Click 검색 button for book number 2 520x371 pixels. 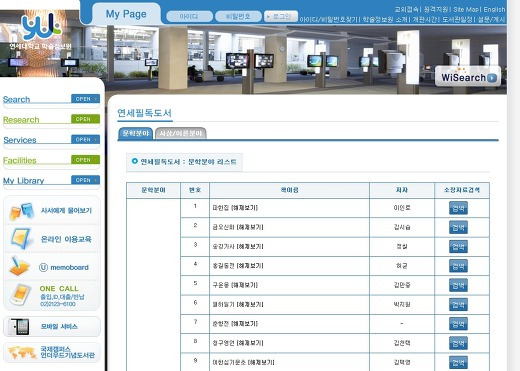(458, 228)
